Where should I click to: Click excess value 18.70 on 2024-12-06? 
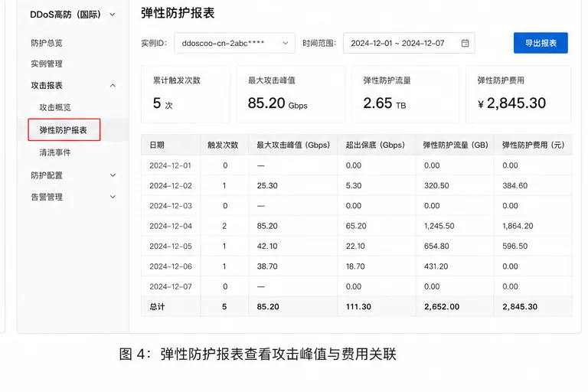click(x=355, y=266)
